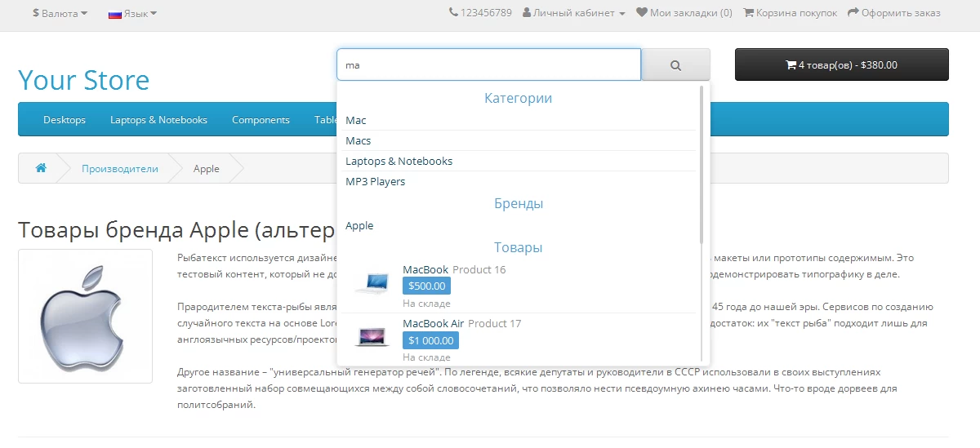The height and width of the screenshot is (448, 980).
Task: Click the Товары section header in suggestions
Action: click(x=518, y=247)
